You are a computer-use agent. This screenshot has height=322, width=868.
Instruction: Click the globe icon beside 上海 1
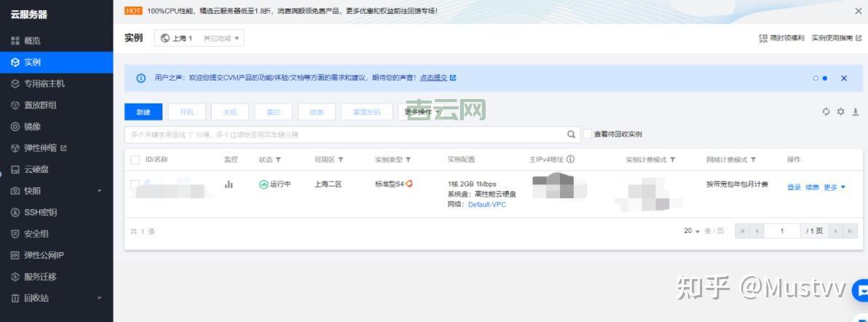tap(165, 38)
